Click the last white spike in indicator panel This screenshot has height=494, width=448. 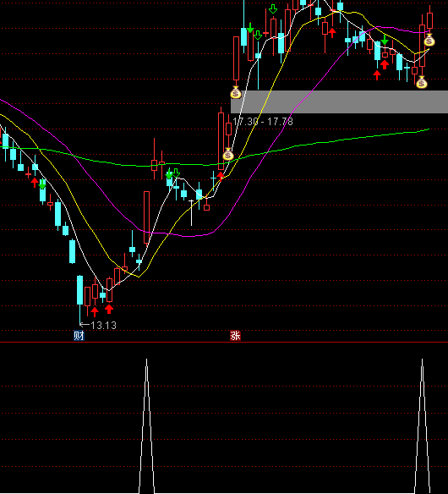422,426
